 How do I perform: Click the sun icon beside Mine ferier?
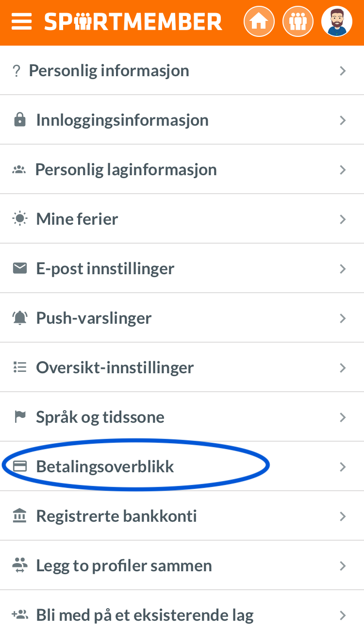click(19, 219)
